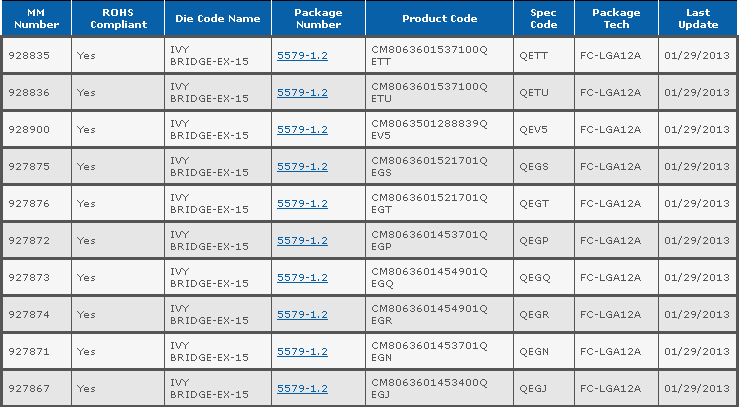Follow the package link in row 927875
Screen dimensions: 739x407
[x=302, y=166]
